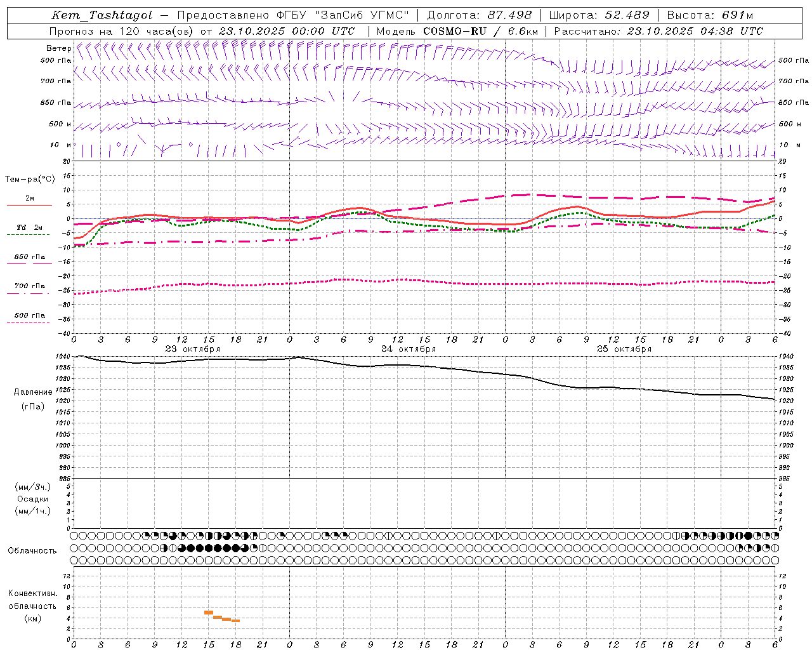
Task: Click the Td 2м dew point legend entry
Action: tap(29, 227)
